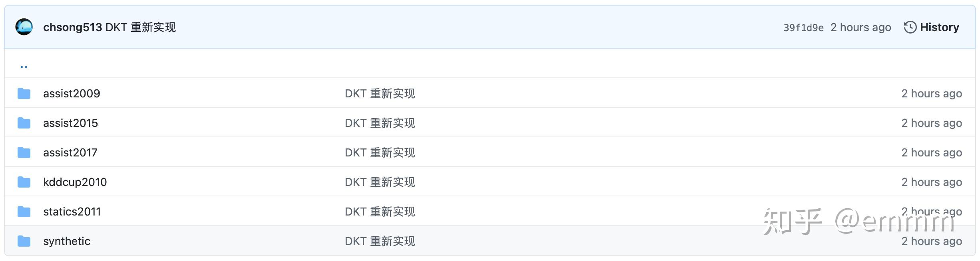
Task: Open the assist2015 folder icon
Action: (x=24, y=123)
